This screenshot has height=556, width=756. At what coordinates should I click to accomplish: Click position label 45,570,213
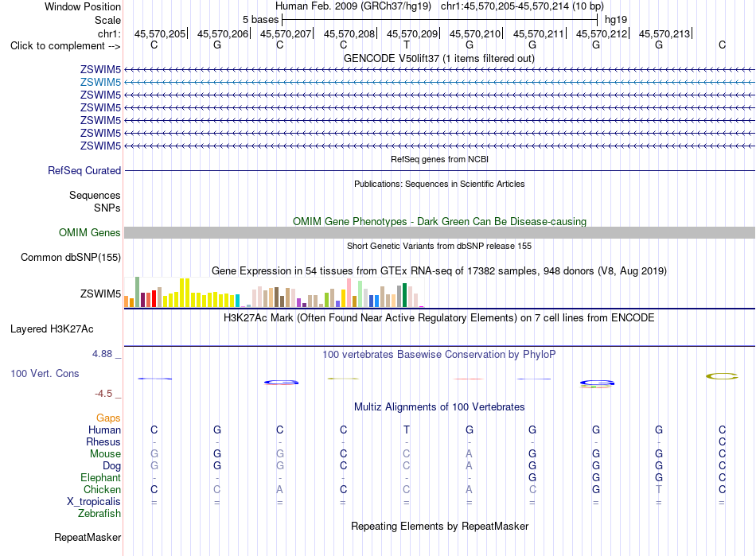pos(664,33)
